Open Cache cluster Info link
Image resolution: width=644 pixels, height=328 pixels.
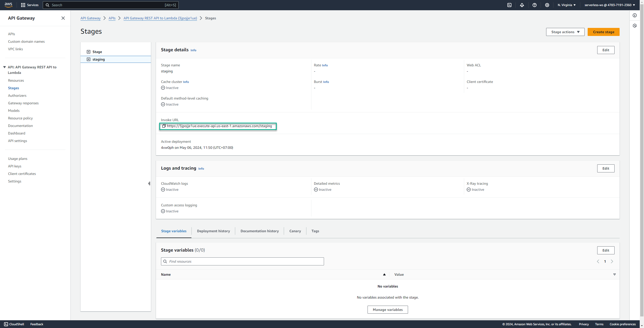(x=186, y=82)
